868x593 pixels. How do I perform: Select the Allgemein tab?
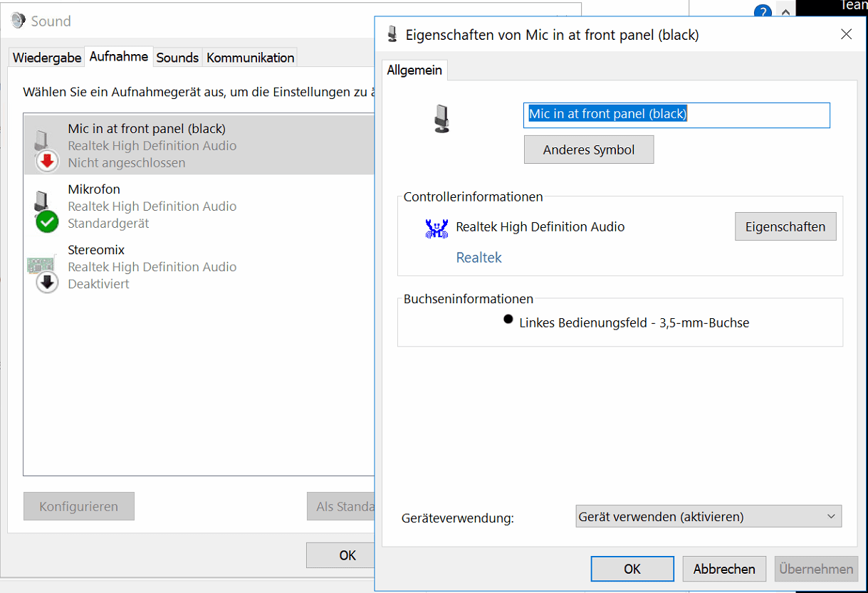click(x=414, y=70)
